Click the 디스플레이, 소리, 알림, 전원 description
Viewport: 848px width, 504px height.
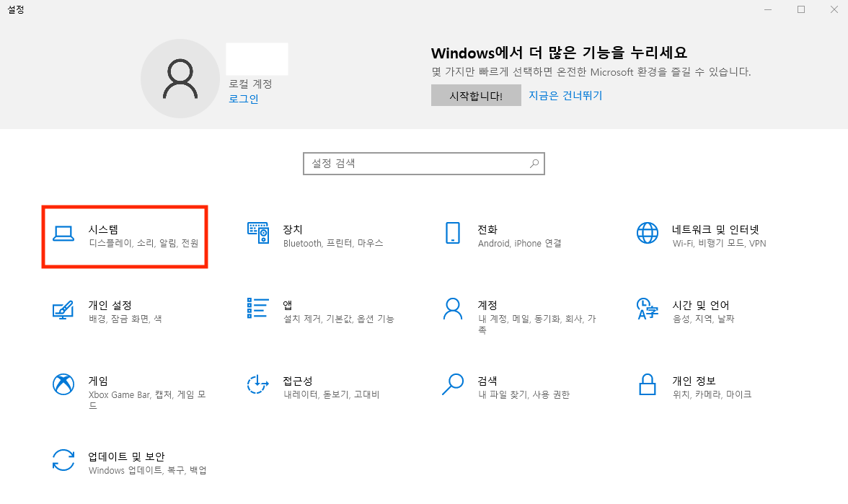pos(143,244)
